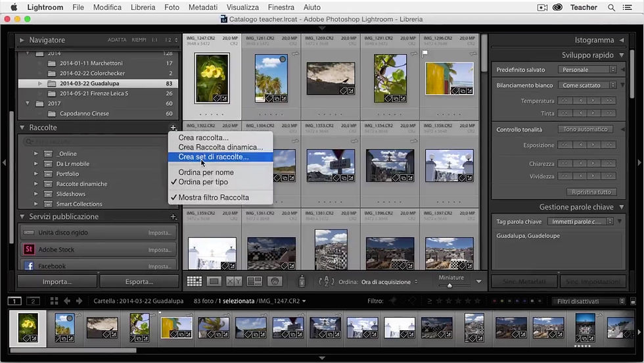644x363 pixels.
Task: Open the Bilanciamento bianco dropdown
Action: 587,85
